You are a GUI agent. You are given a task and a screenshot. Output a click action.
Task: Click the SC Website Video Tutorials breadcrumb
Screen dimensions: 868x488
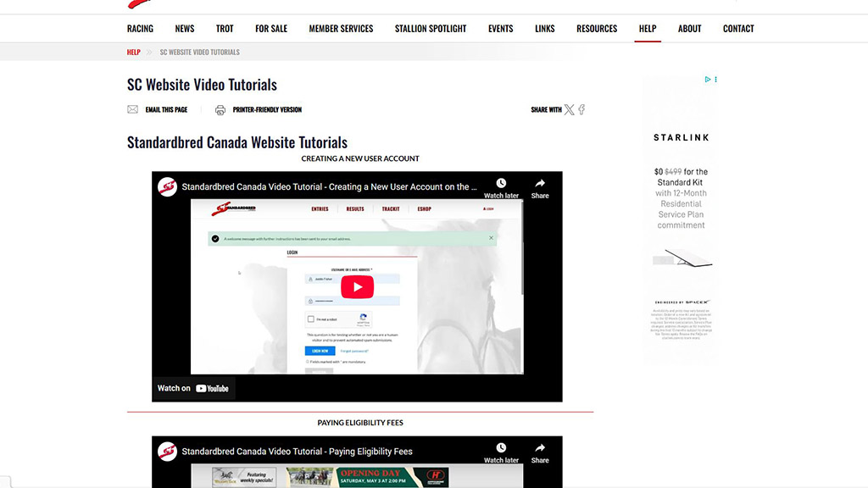pyautogui.click(x=200, y=52)
